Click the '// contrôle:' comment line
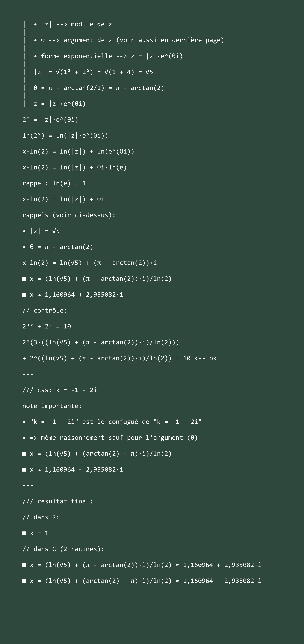 (45, 311)
